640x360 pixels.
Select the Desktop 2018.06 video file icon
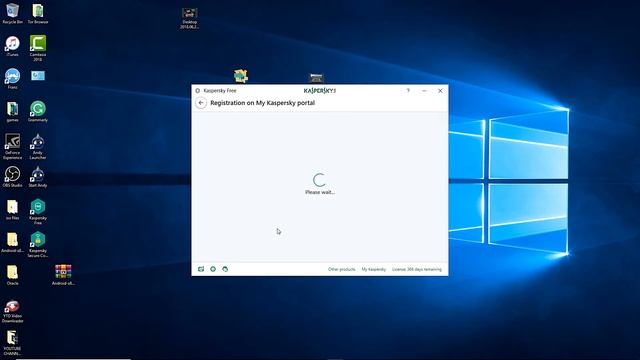(189, 18)
